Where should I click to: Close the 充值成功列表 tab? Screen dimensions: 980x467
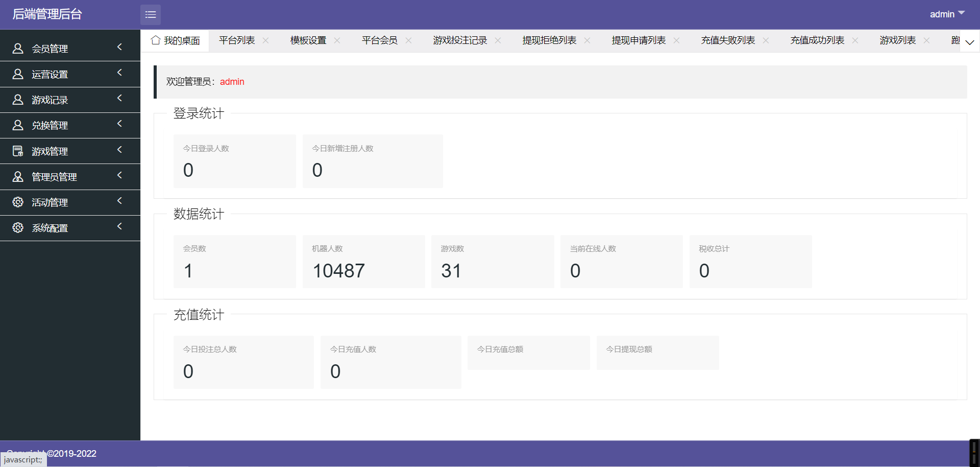click(855, 40)
